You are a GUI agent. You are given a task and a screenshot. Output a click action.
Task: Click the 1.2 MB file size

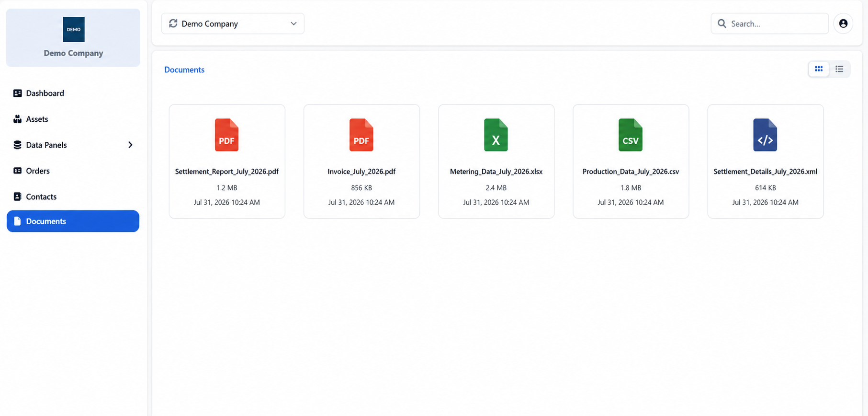227,188
